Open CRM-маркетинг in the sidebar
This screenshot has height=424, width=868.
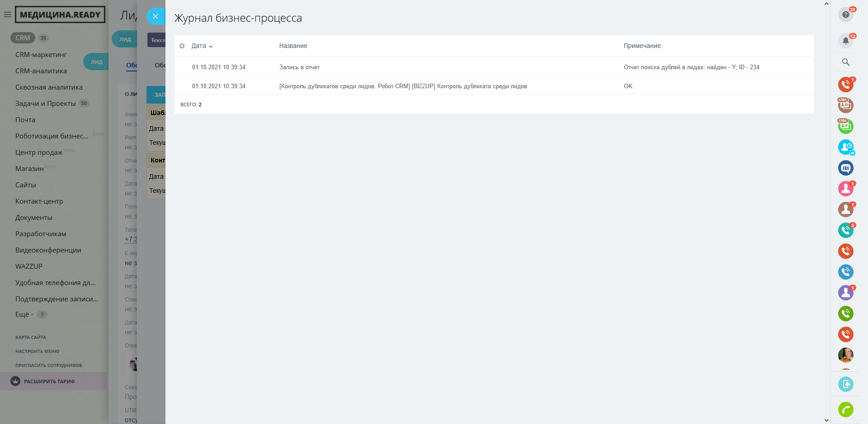[41, 55]
